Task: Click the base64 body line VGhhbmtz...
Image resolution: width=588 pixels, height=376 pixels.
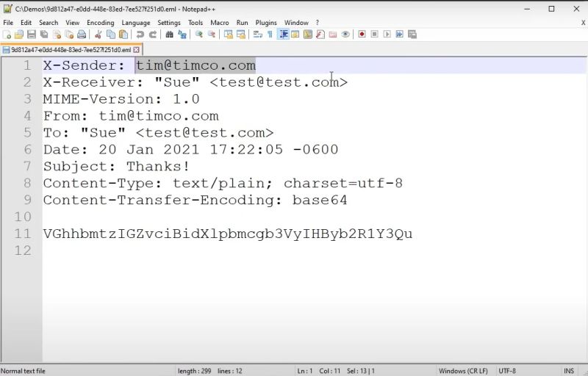Action: (x=228, y=234)
